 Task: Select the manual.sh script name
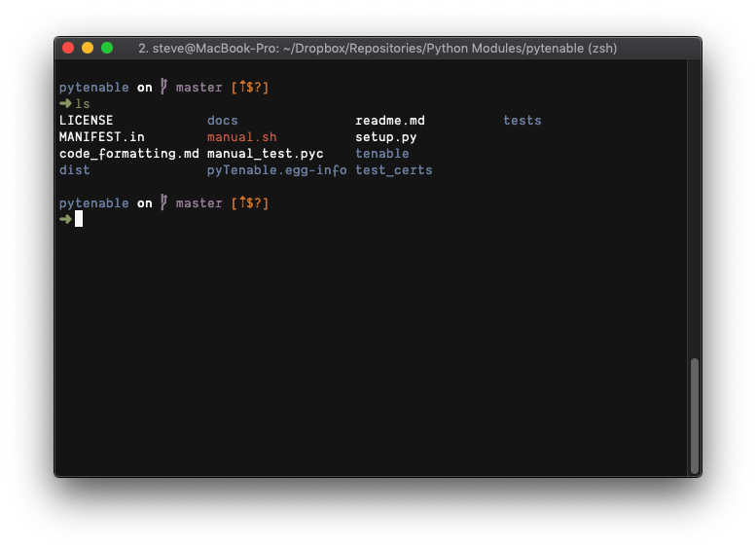pos(242,137)
